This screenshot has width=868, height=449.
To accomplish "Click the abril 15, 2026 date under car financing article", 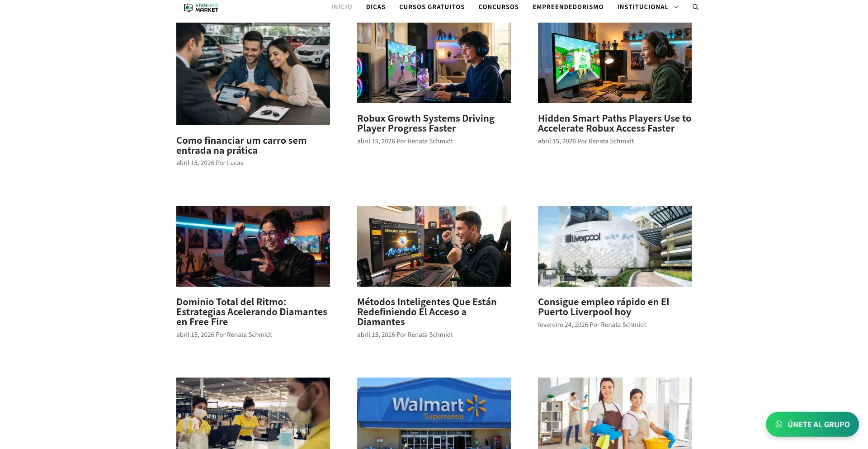I will point(195,163).
